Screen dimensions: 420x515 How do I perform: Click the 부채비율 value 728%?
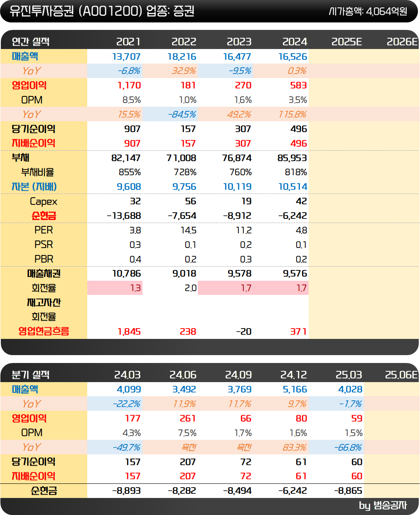(185, 172)
